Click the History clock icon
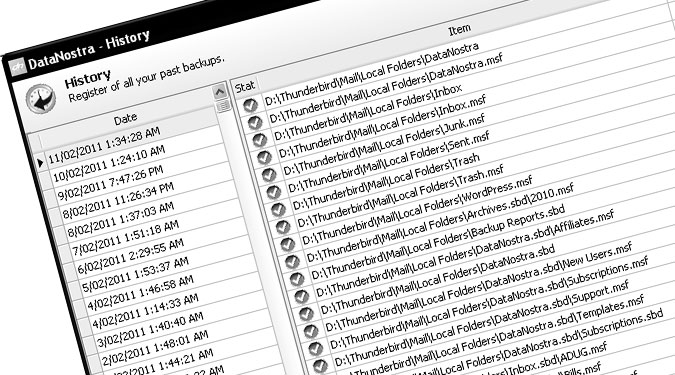The height and width of the screenshot is (375, 675). click(x=40, y=99)
